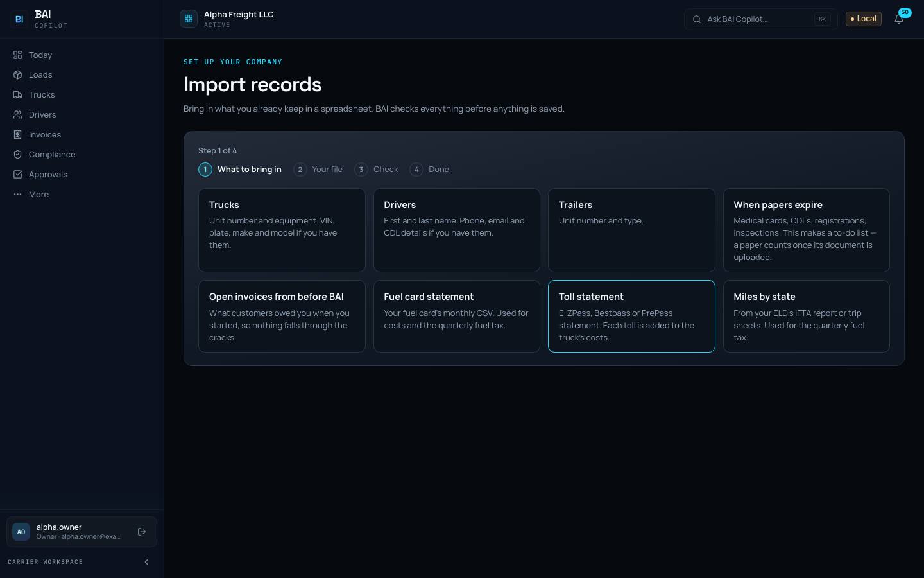Choose the Drivers import card
The width and height of the screenshot is (924, 578).
(457, 230)
